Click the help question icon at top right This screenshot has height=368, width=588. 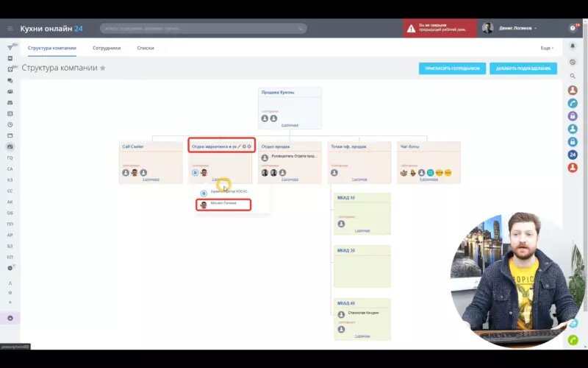pyautogui.click(x=573, y=28)
